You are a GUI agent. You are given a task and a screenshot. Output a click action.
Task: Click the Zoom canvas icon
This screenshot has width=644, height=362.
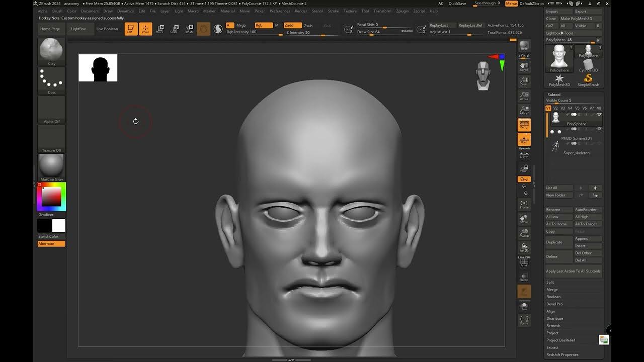pyautogui.click(x=524, y=81)
